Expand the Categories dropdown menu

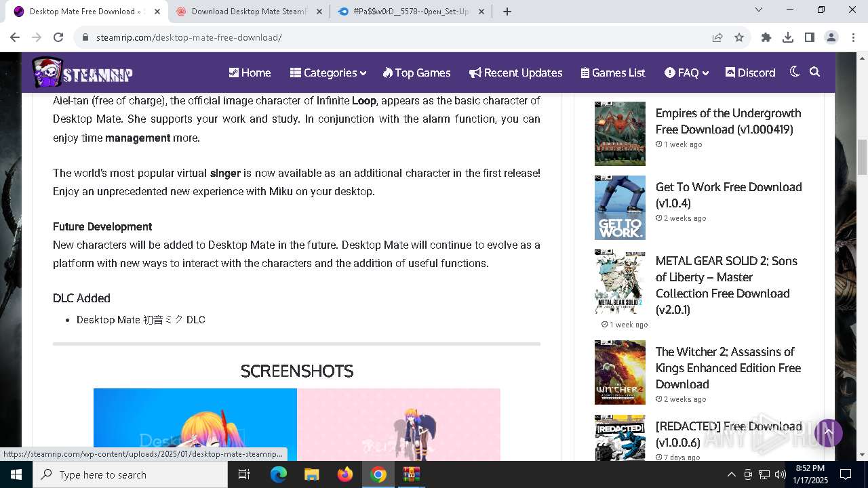coord(328,73)
